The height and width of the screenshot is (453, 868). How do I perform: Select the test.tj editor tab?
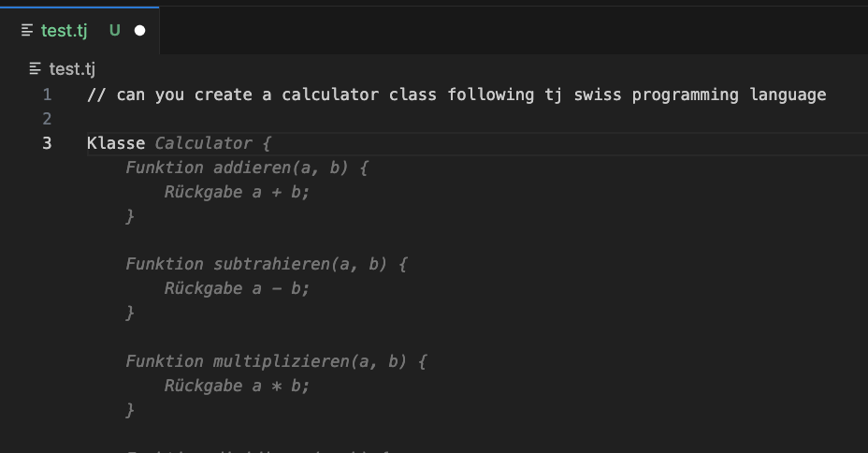coord(80,31)
